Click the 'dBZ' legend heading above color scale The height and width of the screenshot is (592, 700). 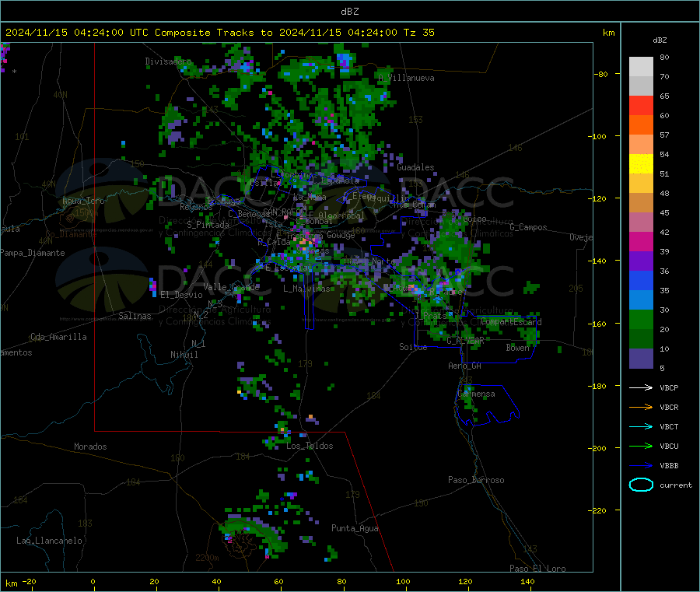point(660,40)
